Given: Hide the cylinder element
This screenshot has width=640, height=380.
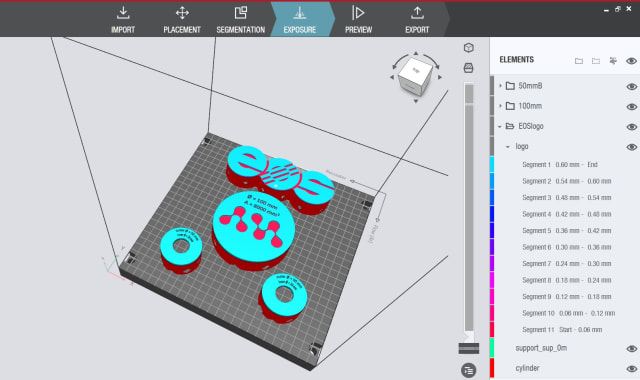Looking at the screenshot, I should tap(631, 369).
